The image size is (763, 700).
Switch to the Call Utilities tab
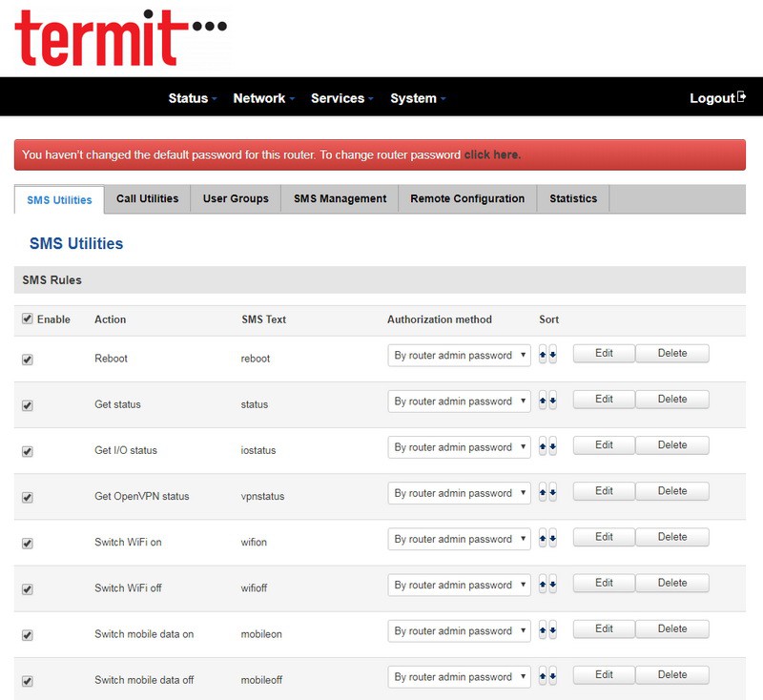(x=147, y=198)
